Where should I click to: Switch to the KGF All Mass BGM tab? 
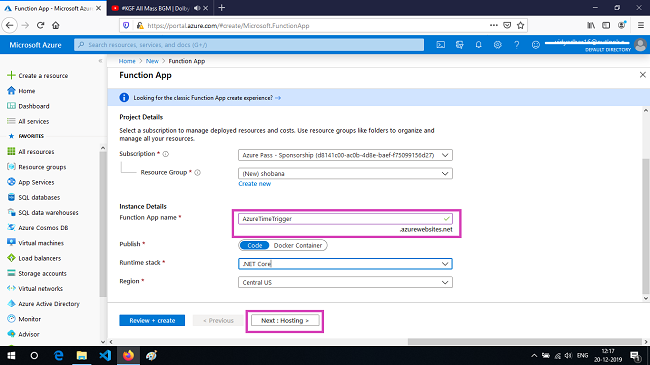click(x=154, y=8)
